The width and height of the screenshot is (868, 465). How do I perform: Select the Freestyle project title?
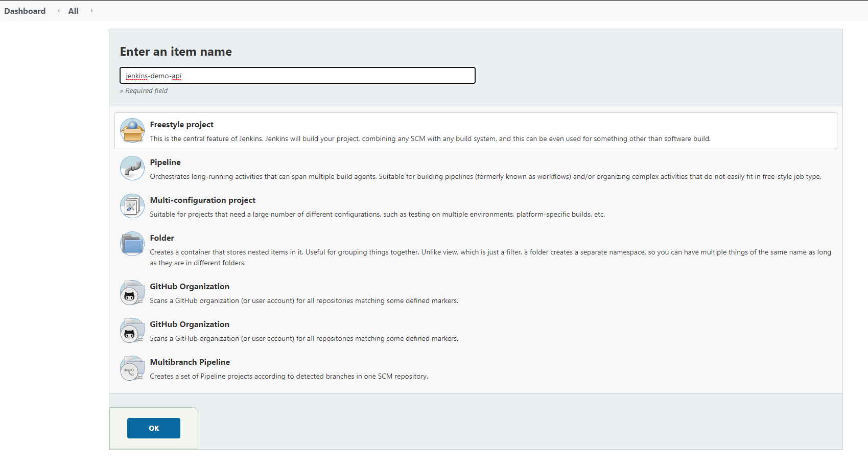tap(181, 125)
